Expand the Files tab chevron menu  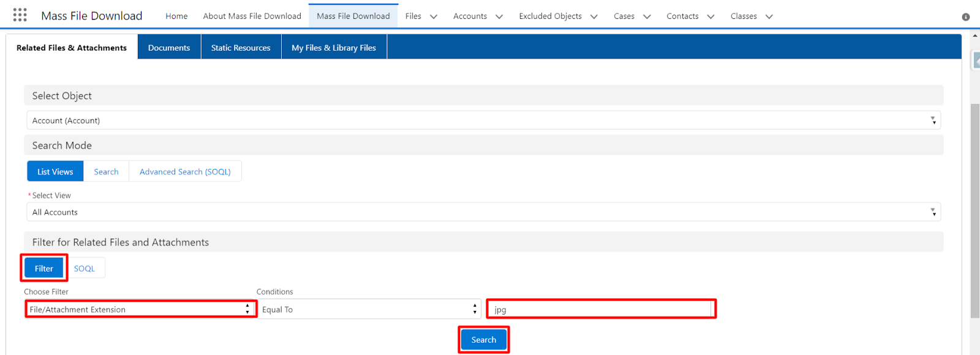434,17
